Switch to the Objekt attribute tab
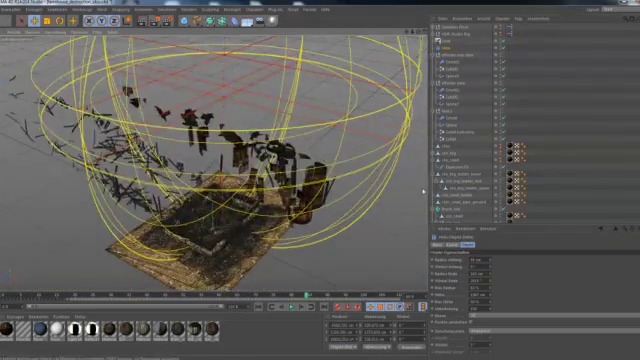The width and height of the screenshot is (640, 360). [x=467, y=244]
